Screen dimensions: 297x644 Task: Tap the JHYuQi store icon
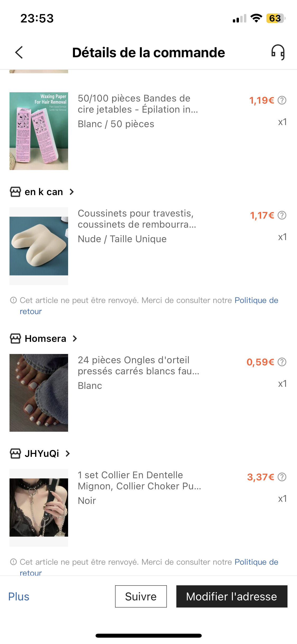(x=15, y=454)
